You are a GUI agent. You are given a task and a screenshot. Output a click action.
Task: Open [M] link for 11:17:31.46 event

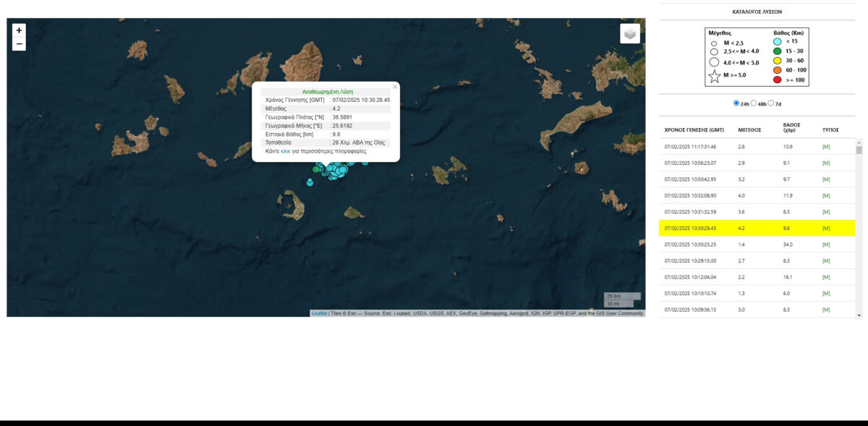coord(826,147)
